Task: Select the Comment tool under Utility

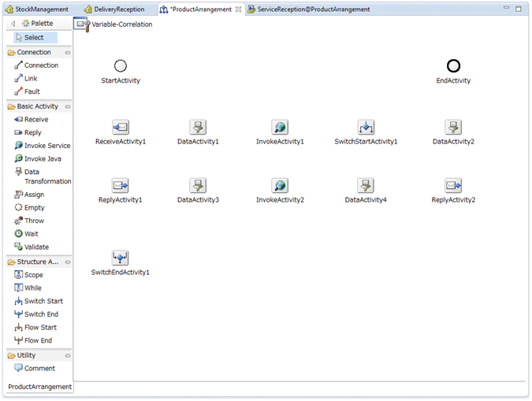Action: [x=39, y=369]
